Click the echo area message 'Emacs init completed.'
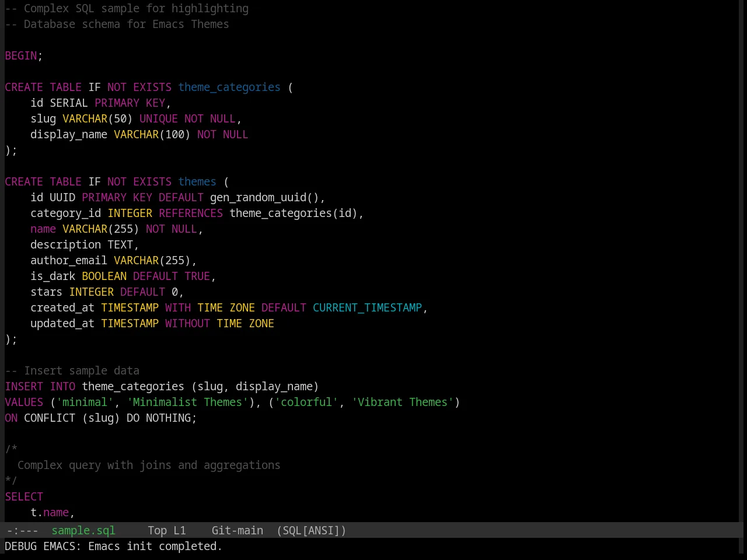Image resolution: width=747 pixels, height=560 pixels. (x=155, y=546)
